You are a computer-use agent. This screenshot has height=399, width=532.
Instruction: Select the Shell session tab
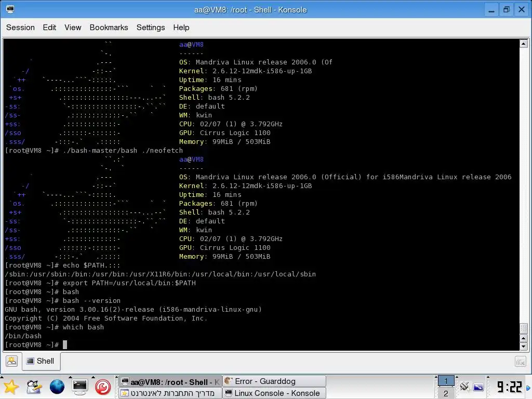(41, 361)
